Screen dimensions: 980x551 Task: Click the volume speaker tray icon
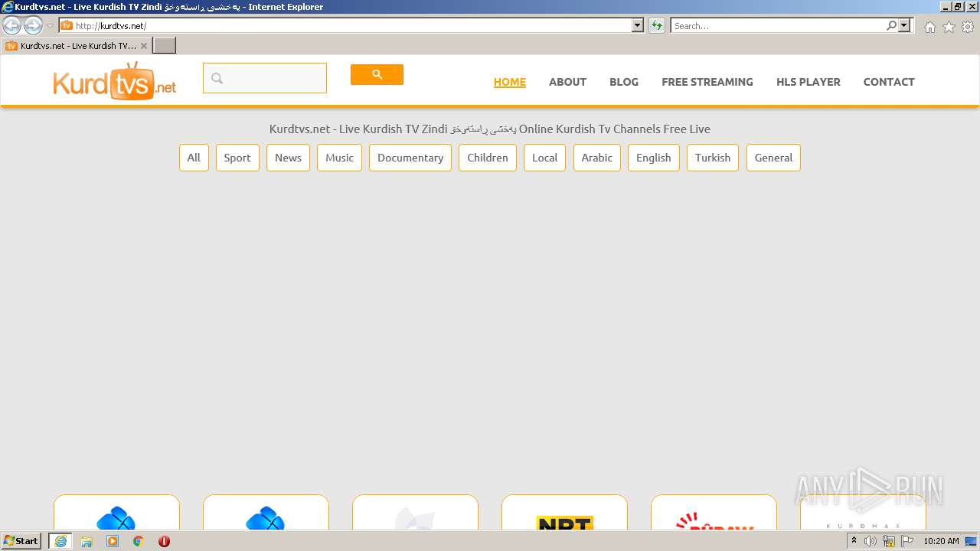click(871, 541)
